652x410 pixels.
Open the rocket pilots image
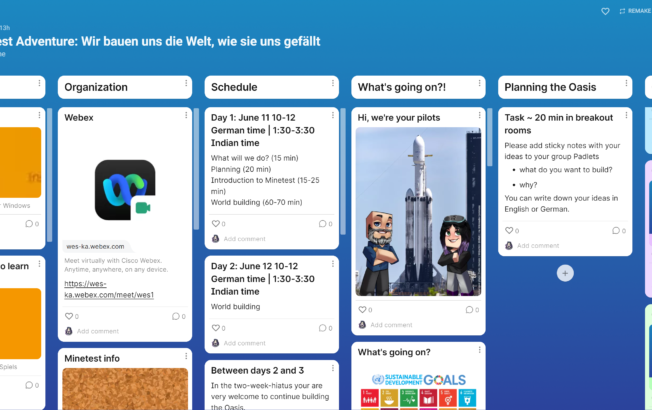(x=418, y=211)
